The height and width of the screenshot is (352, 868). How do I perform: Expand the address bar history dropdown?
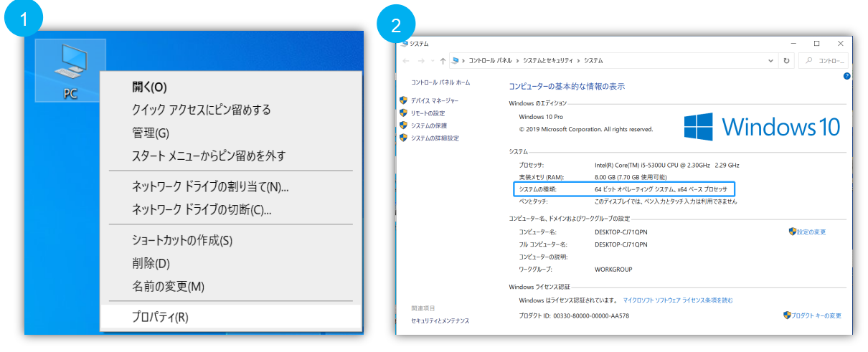771,61
